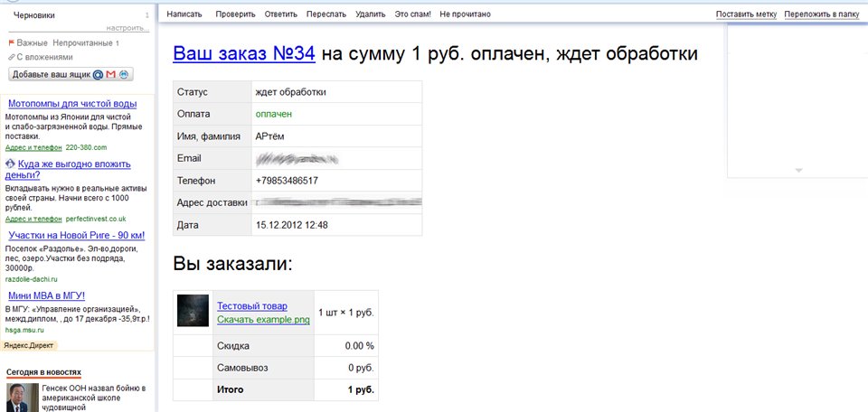Click the paperclip icon beside С вложениями
The width and height of the screenshot is (868, 412).
tap(11, 56)
